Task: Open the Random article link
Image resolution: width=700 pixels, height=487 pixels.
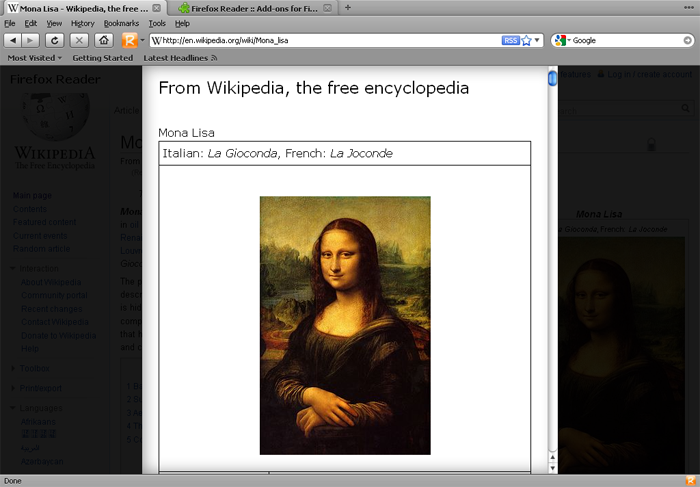Action: [x=41, y=249]
